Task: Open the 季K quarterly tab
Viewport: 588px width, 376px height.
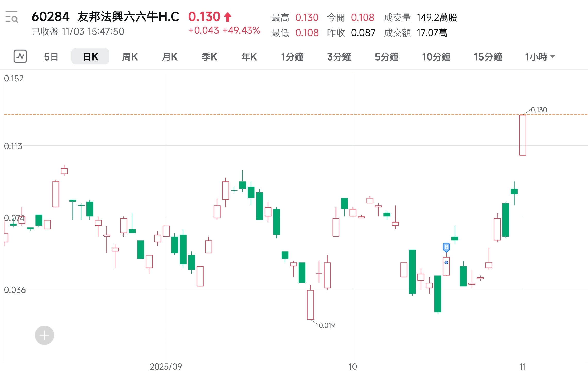Action: click(209, 57)
